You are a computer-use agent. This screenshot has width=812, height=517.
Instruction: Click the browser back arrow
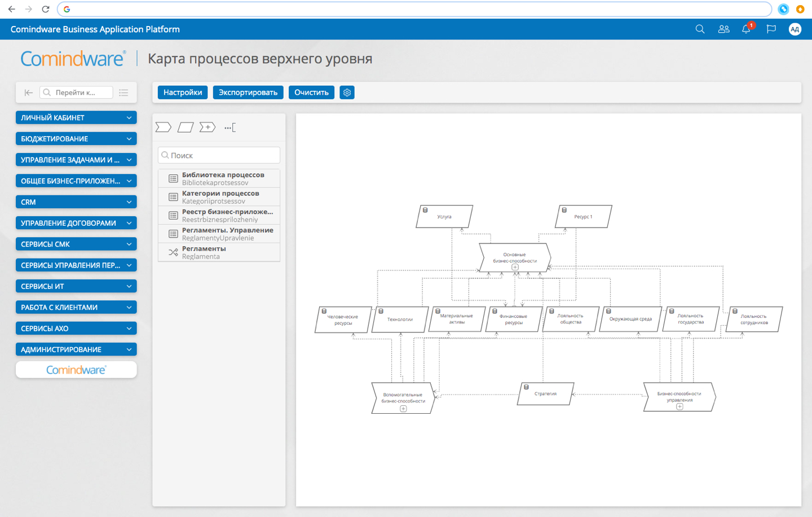[x=11, y=9]
